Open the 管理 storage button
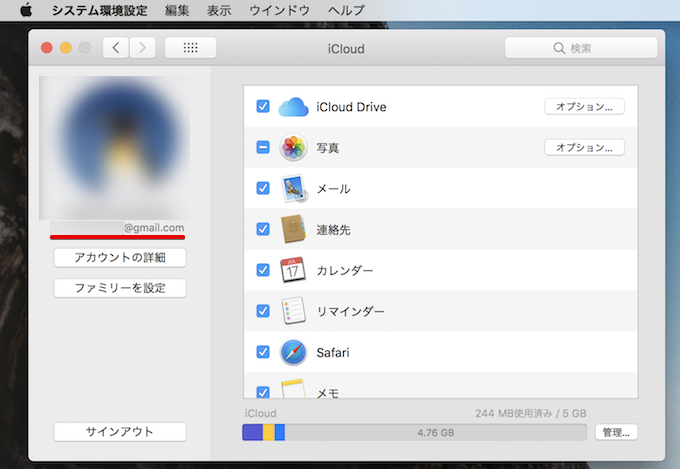This screenshot has height=469, width=680. (616, 432)
